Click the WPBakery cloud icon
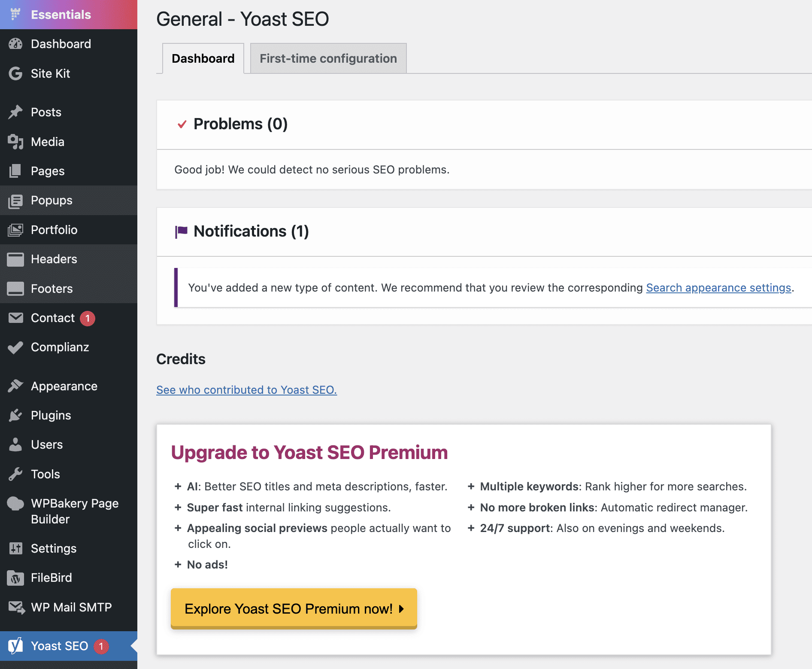Image resolution: width=812 pixels, height=669 pixels. pyautogui.click(x=15, y=503)
